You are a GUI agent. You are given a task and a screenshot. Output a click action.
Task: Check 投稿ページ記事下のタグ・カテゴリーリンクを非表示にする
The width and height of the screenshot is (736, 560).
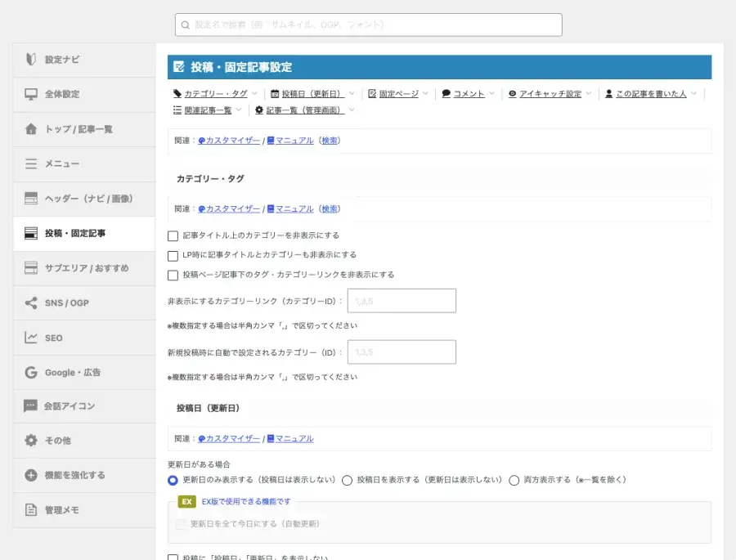click(173, 275)
